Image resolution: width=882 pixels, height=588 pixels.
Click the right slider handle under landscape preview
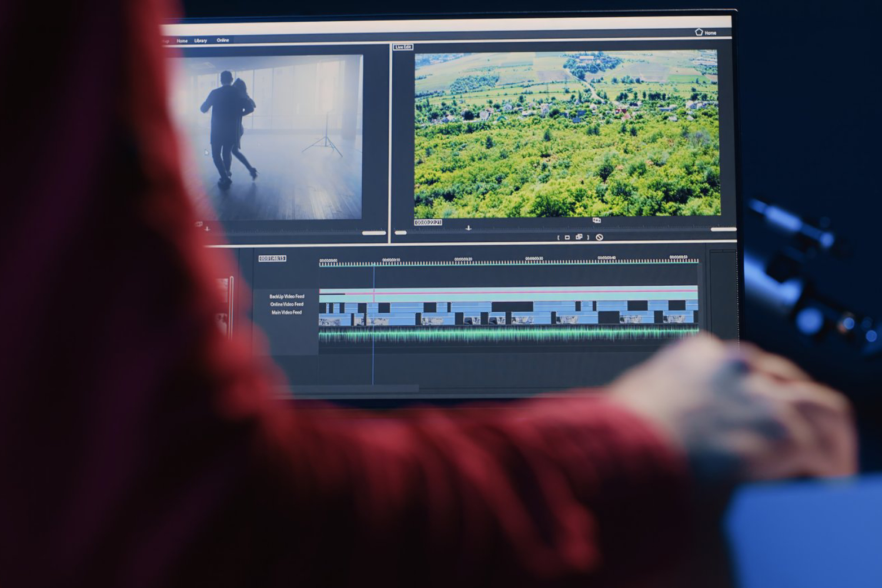pyautogui.click(x=723, y=229)
